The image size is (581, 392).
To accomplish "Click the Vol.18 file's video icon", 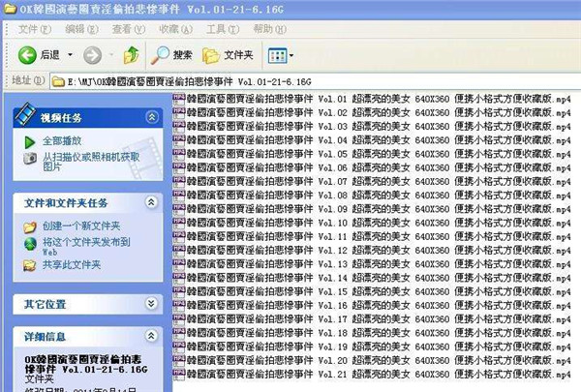I will pos(179,333).
